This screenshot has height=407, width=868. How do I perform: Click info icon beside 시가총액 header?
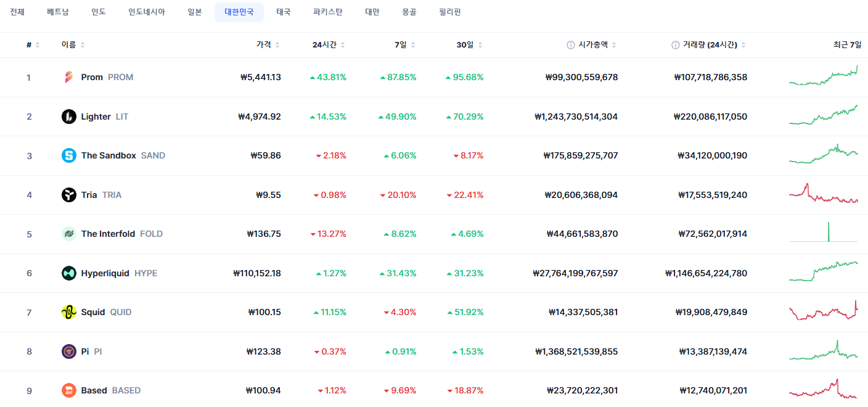coord(571,45)
